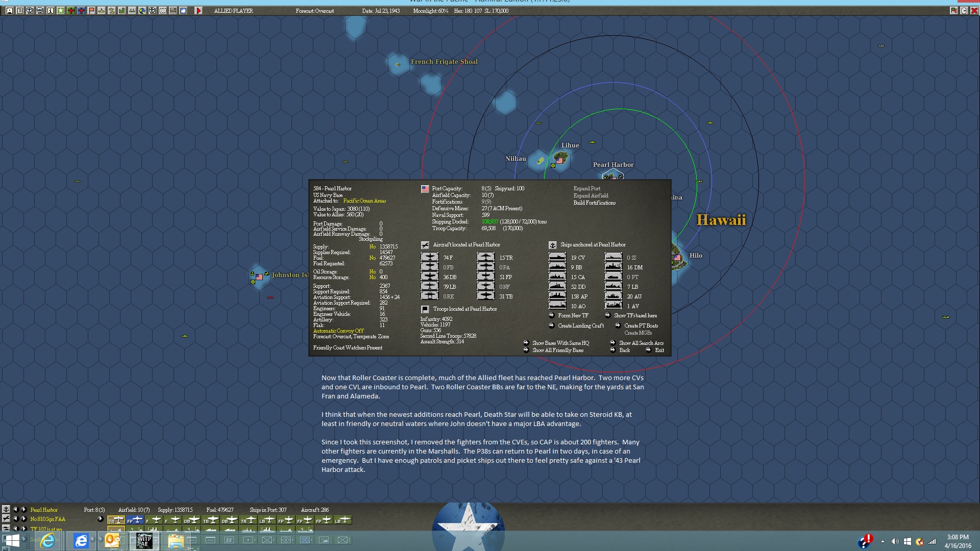The image size is (980, 551).
Task: Click the arrow before the air group icons row
Action: [100, 519]
